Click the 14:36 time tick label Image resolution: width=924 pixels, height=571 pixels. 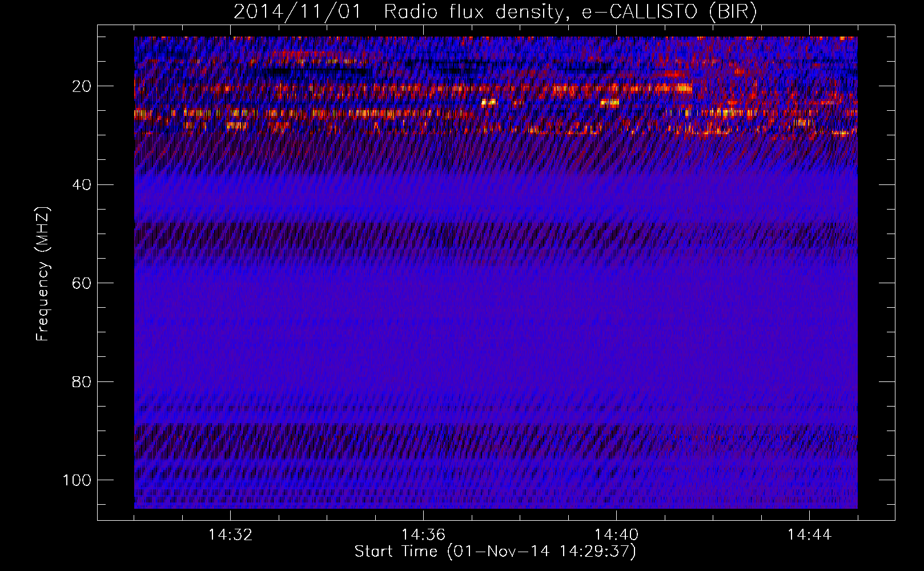[x=423, y=535]
